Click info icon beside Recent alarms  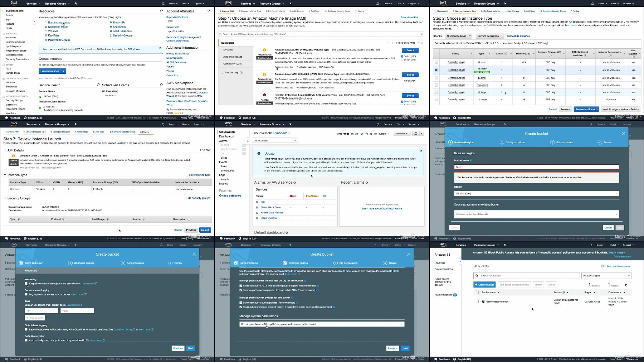(367, 183)
